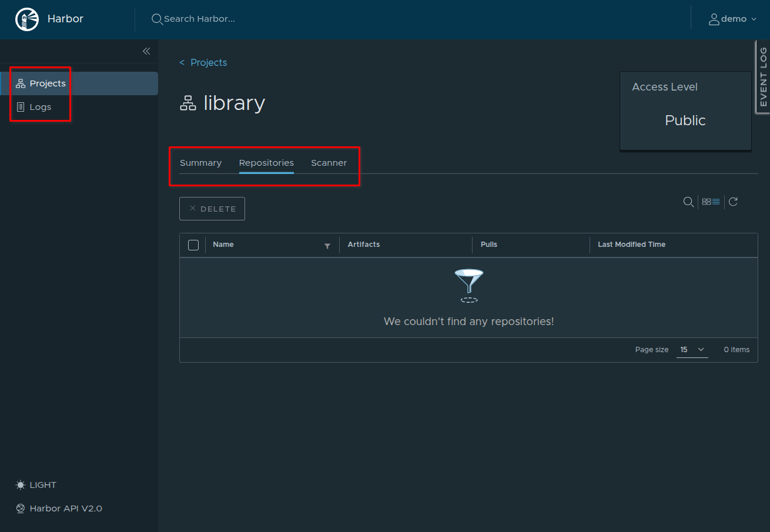Refresh the repositories list
The height and width of the screenshot is (532, 770).
point(733,202)
